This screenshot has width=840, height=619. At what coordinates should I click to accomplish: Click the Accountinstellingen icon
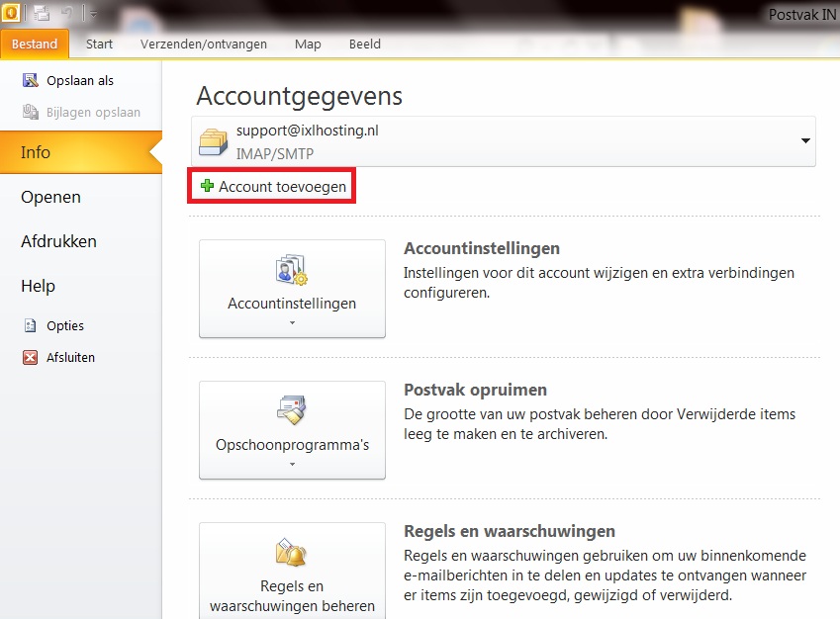(292, 270)
